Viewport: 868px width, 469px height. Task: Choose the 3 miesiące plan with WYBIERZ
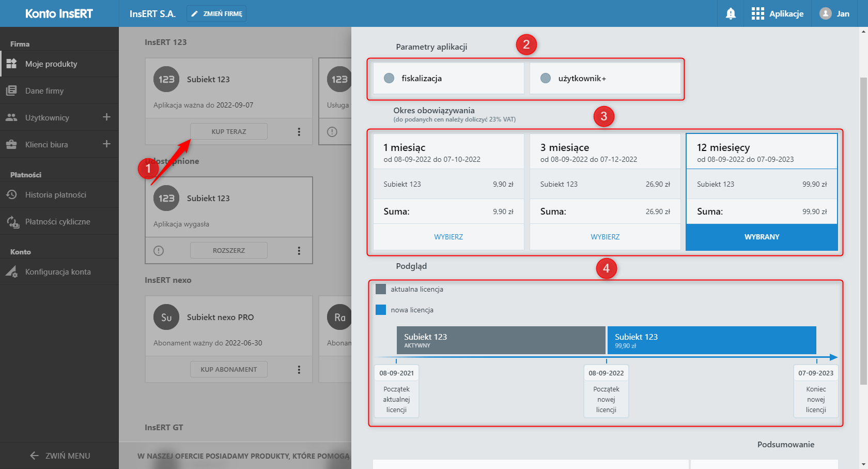[605, 237]
